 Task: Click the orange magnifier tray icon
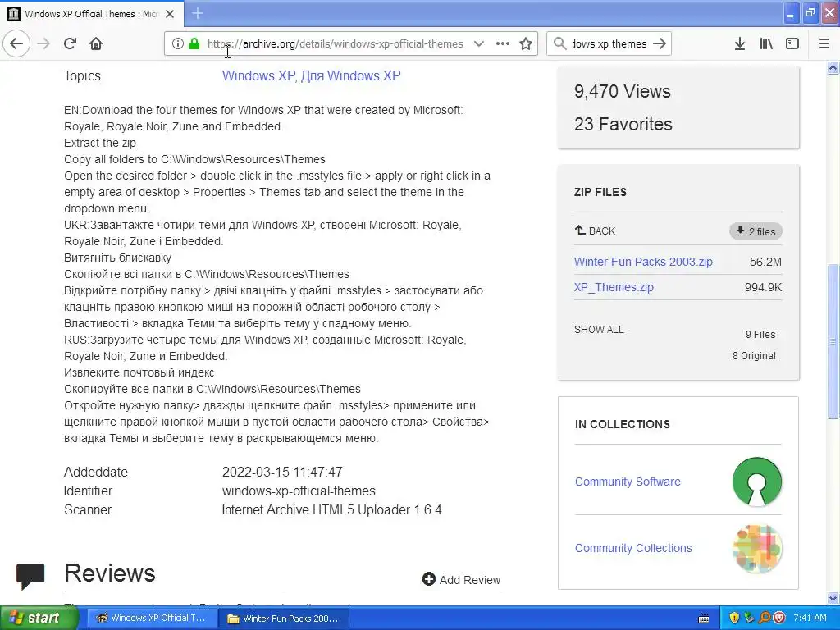[765, 619]
